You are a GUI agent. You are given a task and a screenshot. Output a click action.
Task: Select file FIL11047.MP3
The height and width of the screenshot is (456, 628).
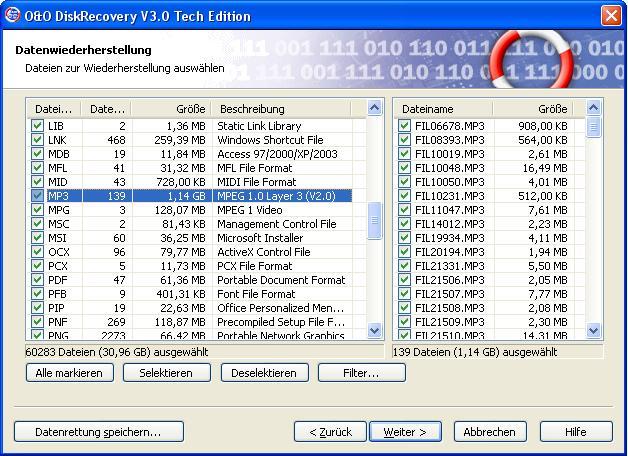(x=450, y=210)
